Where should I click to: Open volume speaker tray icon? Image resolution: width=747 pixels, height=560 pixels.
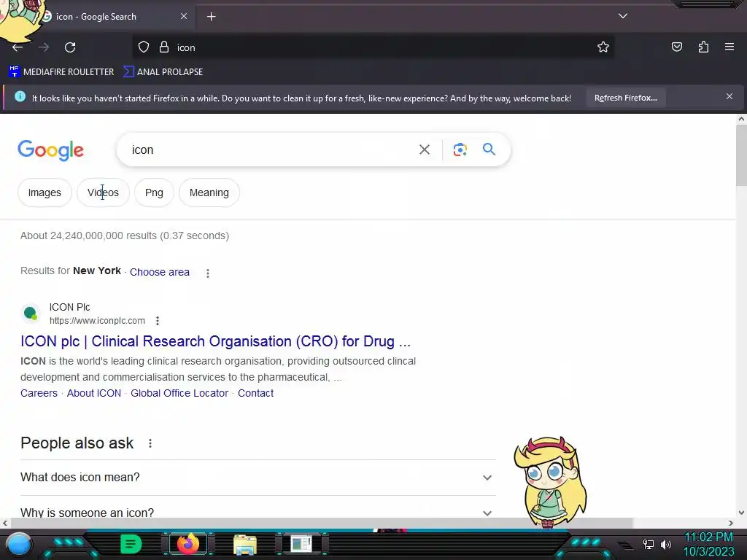click(665, 544)
